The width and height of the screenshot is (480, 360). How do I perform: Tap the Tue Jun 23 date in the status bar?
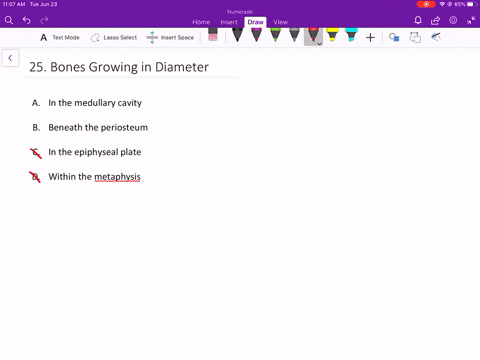pyautogui.click(x=43, y=4)
